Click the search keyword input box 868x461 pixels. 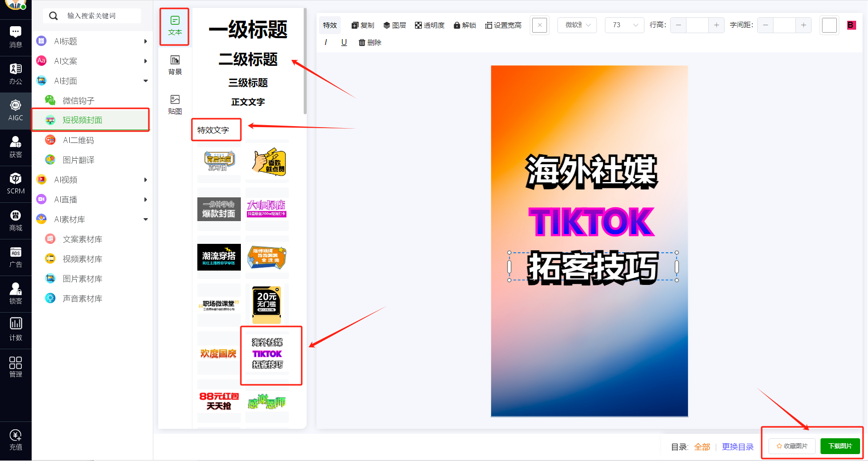click(x=92, y=16)
